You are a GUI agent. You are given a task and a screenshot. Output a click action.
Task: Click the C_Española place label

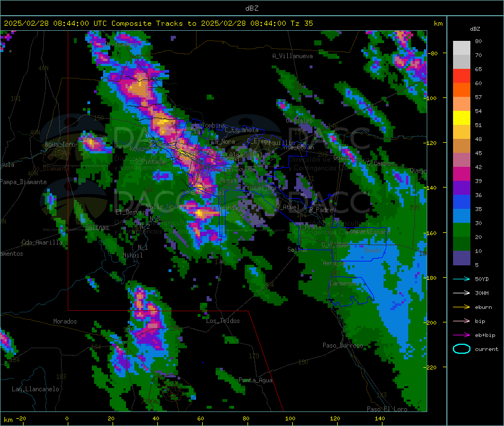242,130
